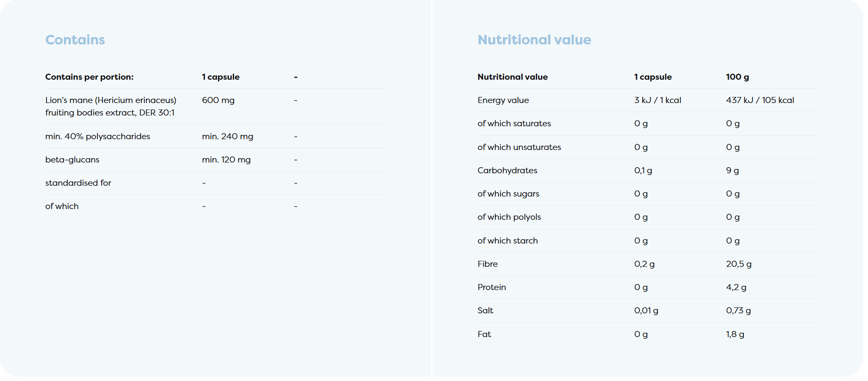Select the Protein row label
Screen dimensions: 868x381
pos(492,287)
